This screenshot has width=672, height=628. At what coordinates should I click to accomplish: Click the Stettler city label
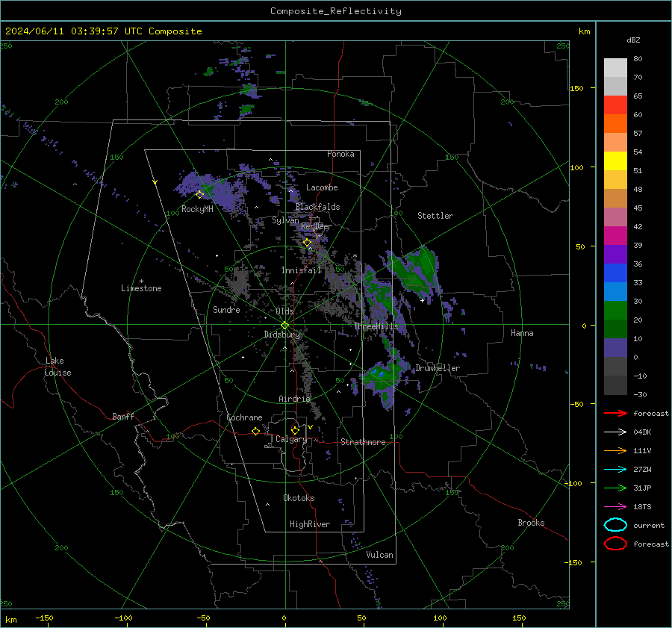pyautogui.click(x=435, y=216)
